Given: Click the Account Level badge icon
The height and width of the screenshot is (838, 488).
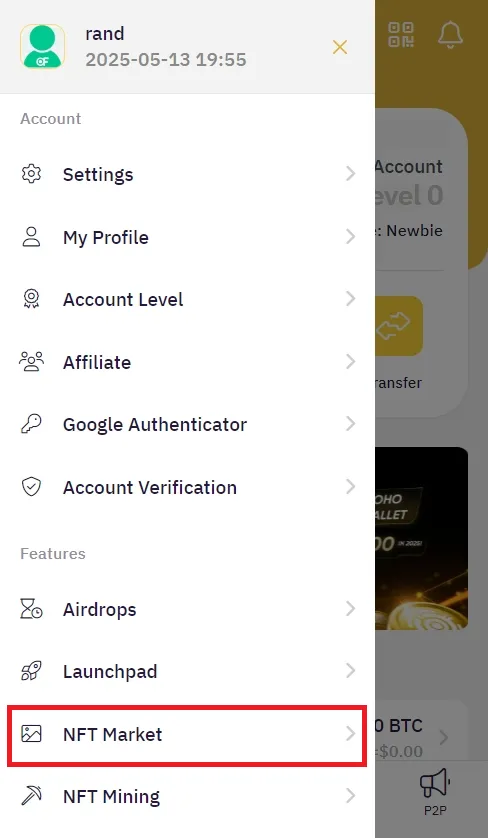Looking at the screenshot, I should 31,299.
